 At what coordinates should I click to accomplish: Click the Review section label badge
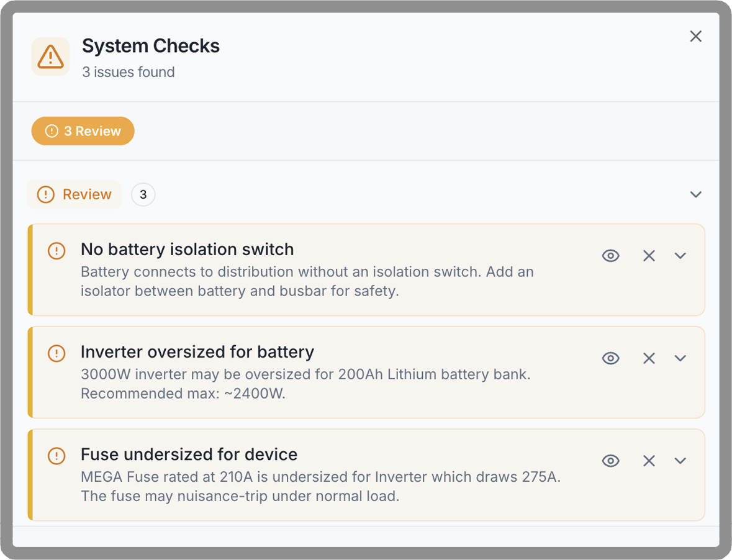click(75, 194)
